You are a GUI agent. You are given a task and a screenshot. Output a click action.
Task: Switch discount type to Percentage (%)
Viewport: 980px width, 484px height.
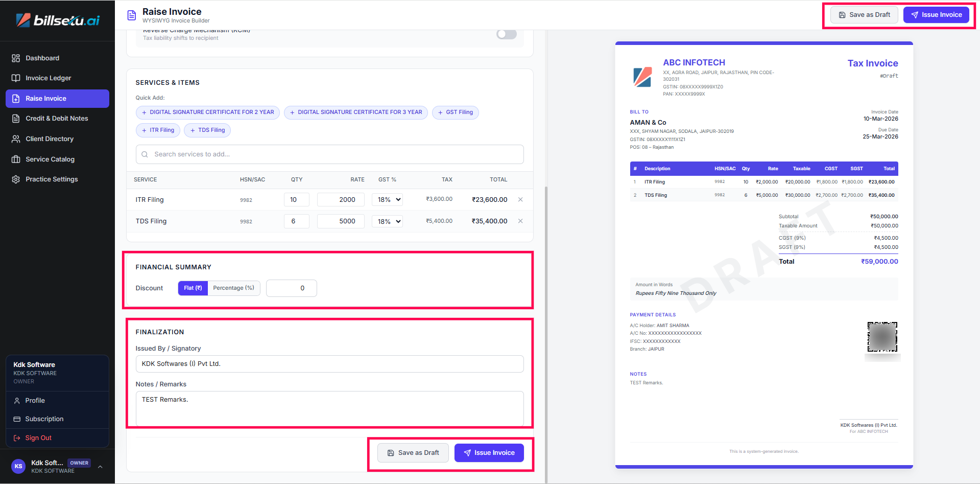pyautogui.click(x=233, y=288)
